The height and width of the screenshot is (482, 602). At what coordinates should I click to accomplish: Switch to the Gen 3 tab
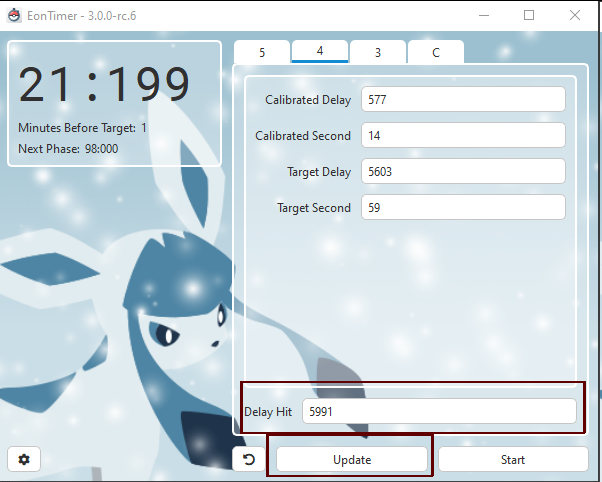click(378, 52)
